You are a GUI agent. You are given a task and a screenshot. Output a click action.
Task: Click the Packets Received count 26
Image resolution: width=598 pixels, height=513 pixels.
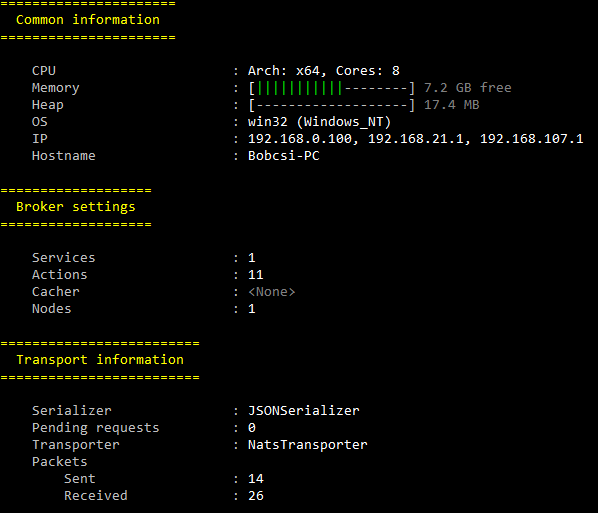pos(256,496)
